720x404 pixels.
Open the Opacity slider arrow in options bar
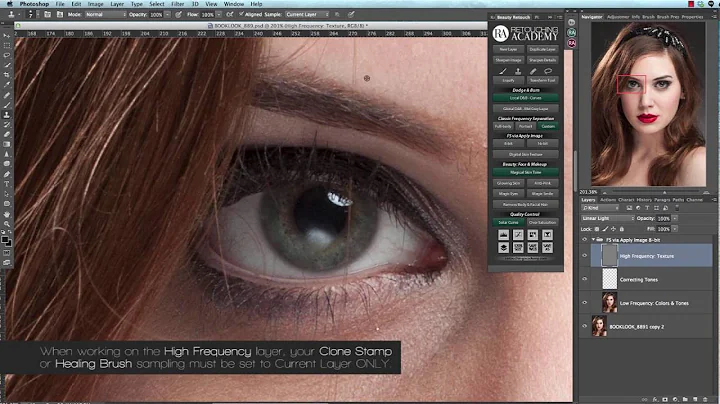[168, 15]
